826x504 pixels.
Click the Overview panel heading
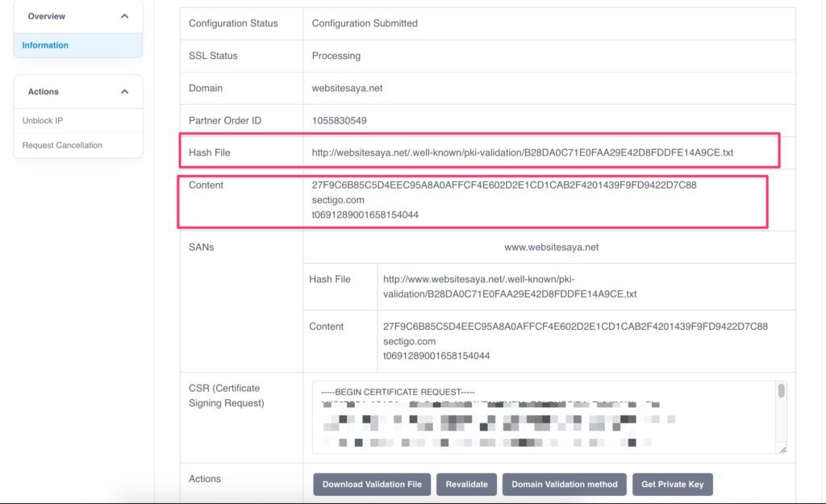pos(46,16)
